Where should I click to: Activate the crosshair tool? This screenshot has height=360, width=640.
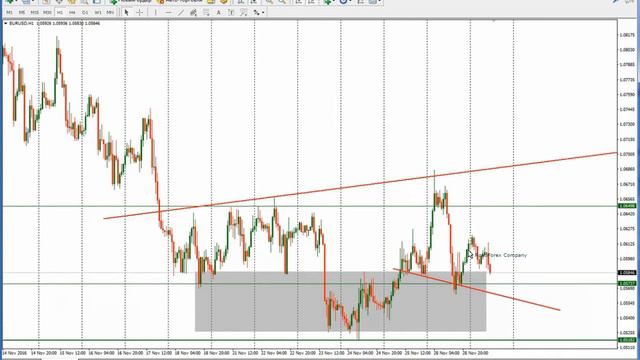pos(140,13)
